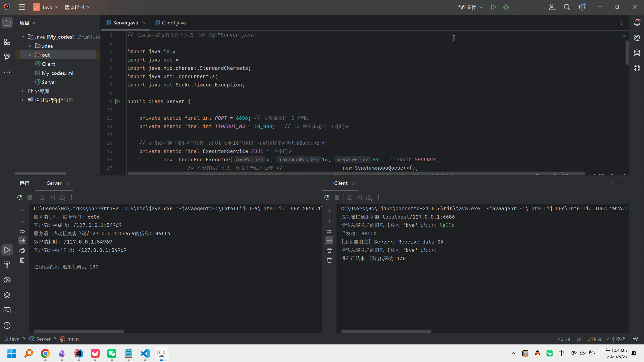The image size is (644, 362).
Task: Open the Git branch tool window icon
Action: click(7, 57)
